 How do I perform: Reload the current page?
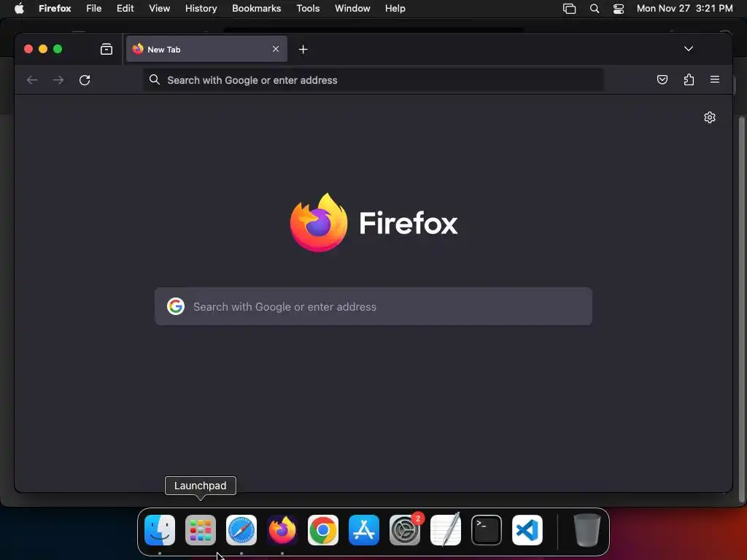coord(85,80)
